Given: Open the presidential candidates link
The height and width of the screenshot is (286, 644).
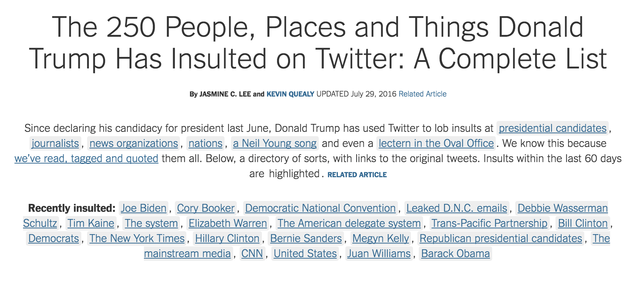Looking at the screenshot, I should tap(553, 128).
